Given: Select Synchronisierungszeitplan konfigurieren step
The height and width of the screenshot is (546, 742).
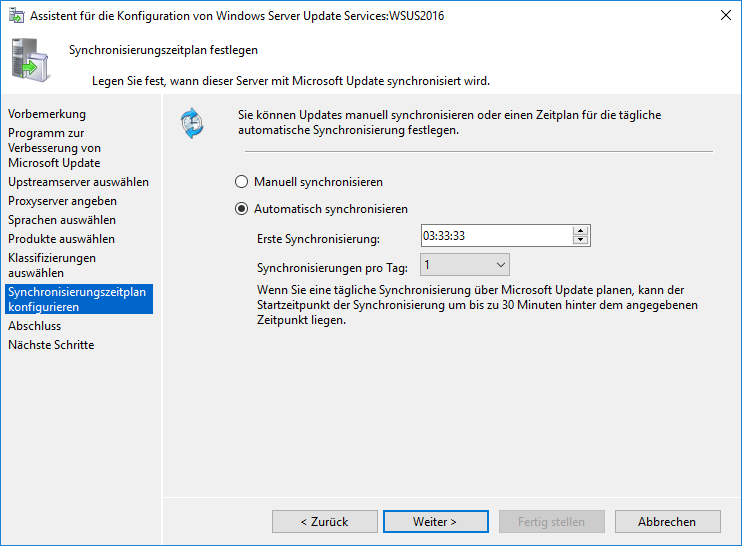Looking at the screenshot, I should 79,299.
